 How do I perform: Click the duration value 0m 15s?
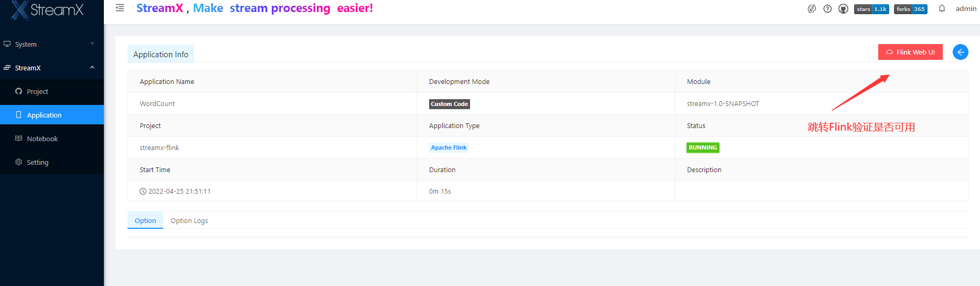click(x=440, y=191)
